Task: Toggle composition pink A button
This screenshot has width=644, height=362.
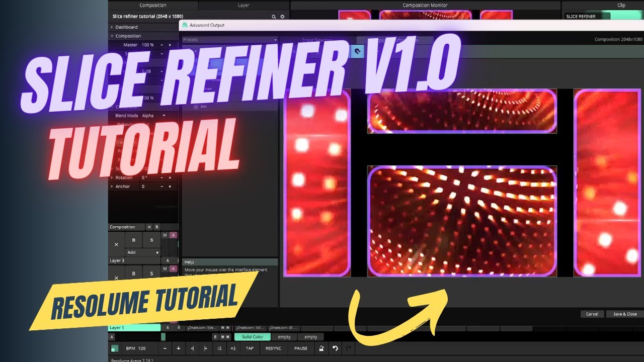Action: click(173, 235)
